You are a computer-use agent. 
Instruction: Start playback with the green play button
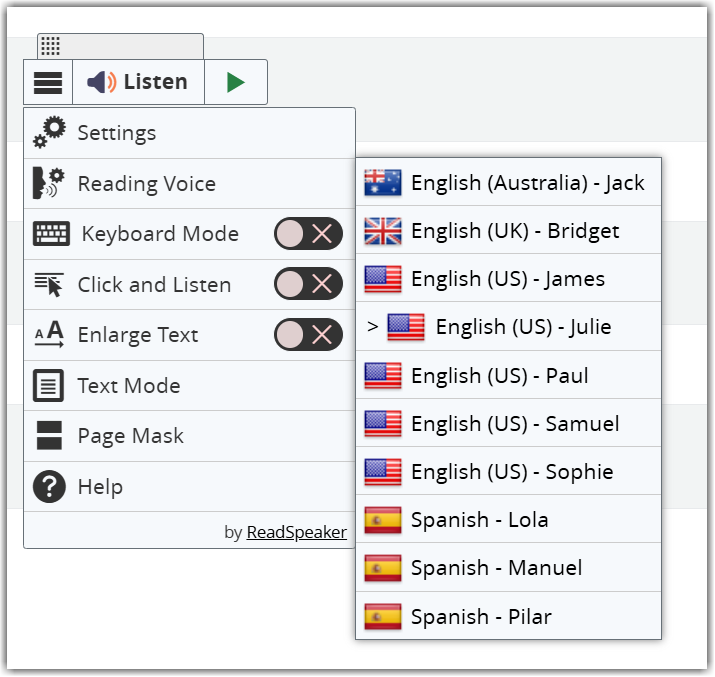point(236,83)
